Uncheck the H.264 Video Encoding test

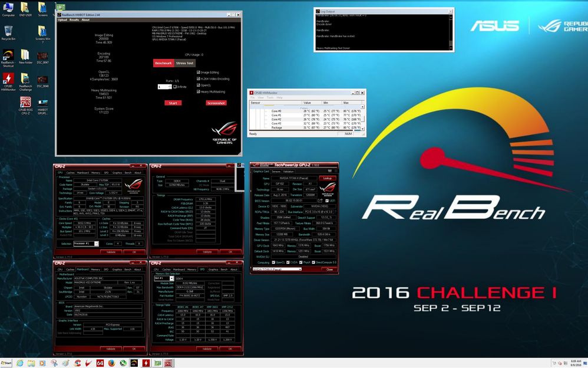[x=199, y=79]
